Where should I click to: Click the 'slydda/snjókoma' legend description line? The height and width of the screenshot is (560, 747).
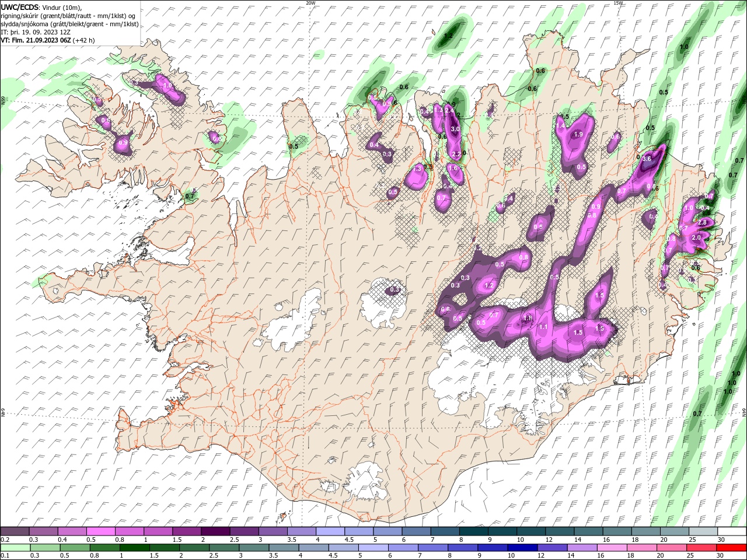69,24
